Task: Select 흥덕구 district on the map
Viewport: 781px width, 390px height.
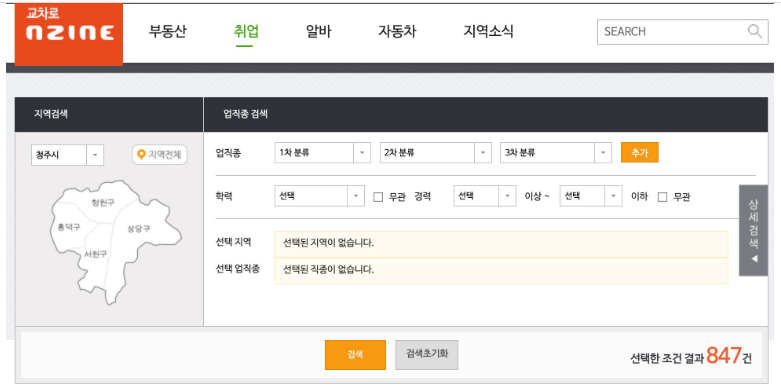Action: [x=69, y=227]
